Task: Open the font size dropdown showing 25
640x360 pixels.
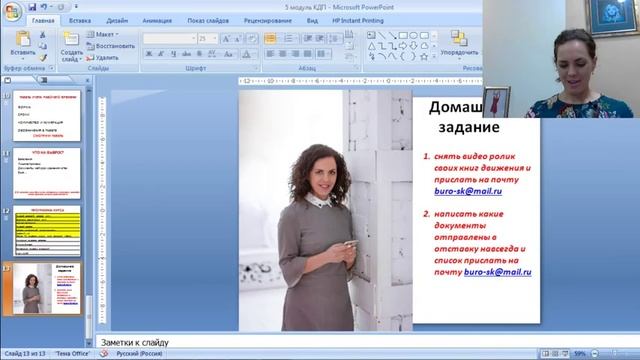Action: click(x=208, y=38)
